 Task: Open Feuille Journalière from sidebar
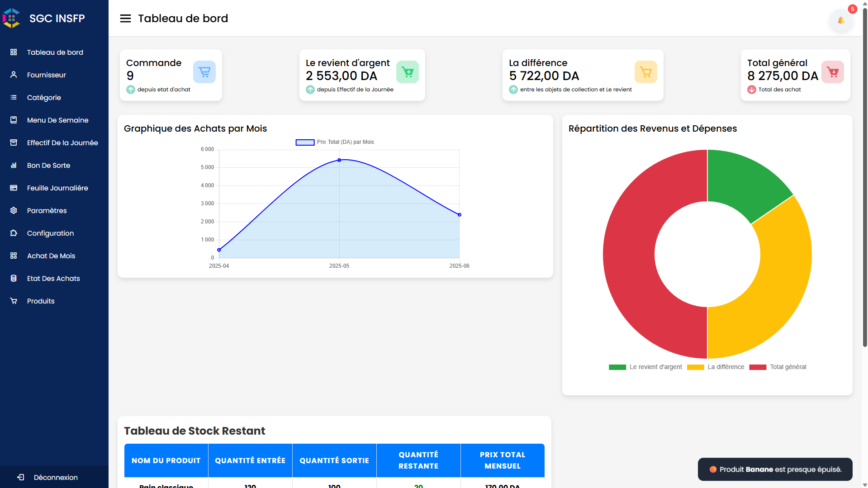coord(57,188)
